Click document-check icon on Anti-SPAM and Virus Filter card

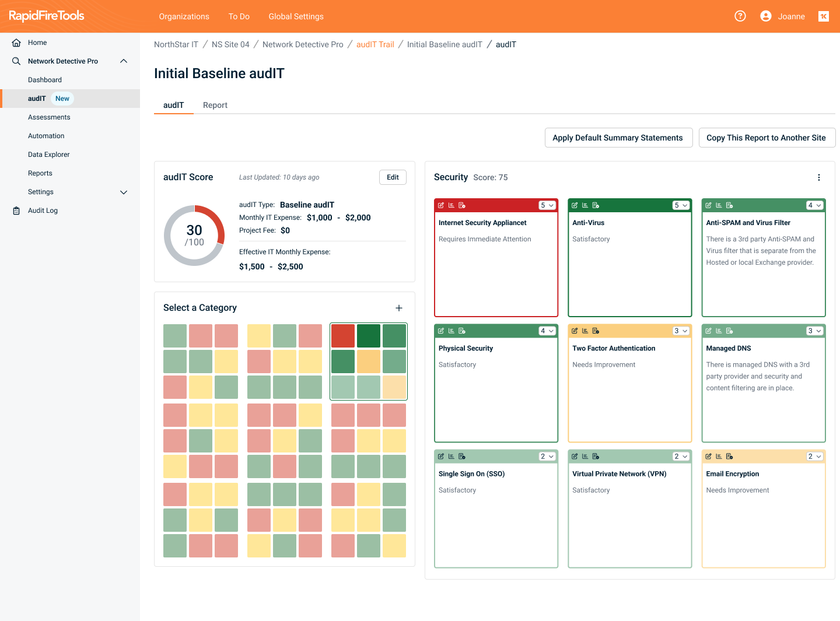pyautogui.click(x=729, y=205)
